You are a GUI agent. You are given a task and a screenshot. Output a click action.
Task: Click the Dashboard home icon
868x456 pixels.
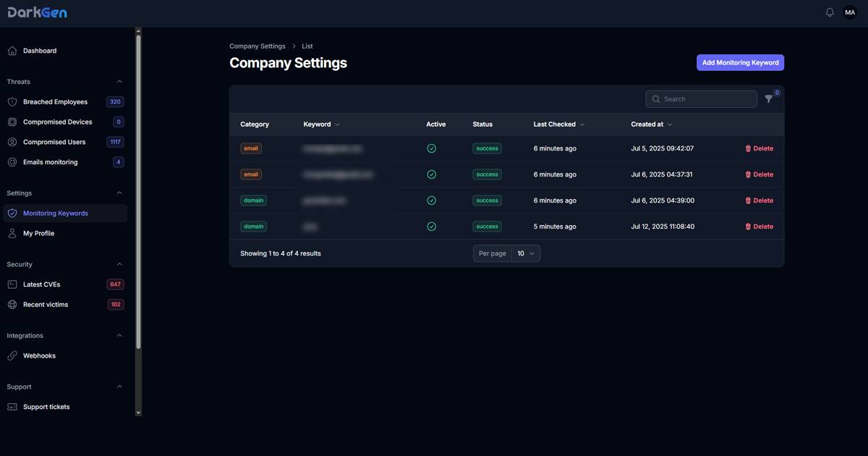12,51
